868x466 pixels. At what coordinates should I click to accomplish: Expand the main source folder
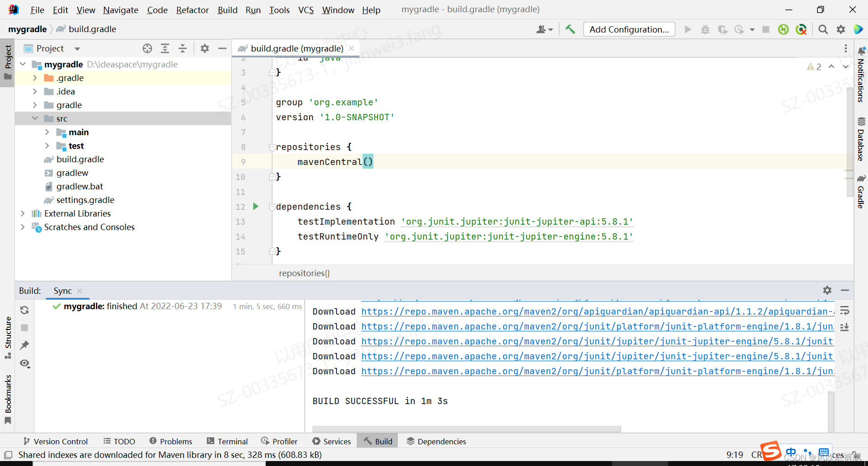[x=47, y=132]
